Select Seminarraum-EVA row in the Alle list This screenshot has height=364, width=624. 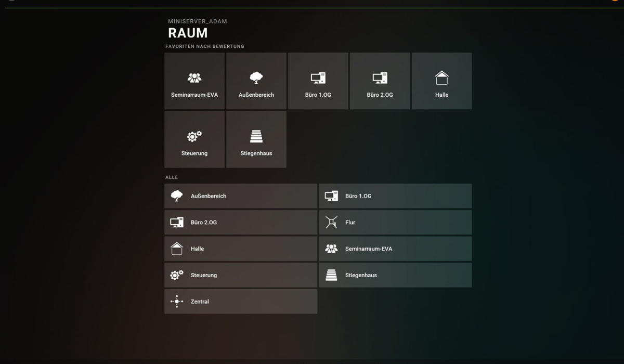395,249
